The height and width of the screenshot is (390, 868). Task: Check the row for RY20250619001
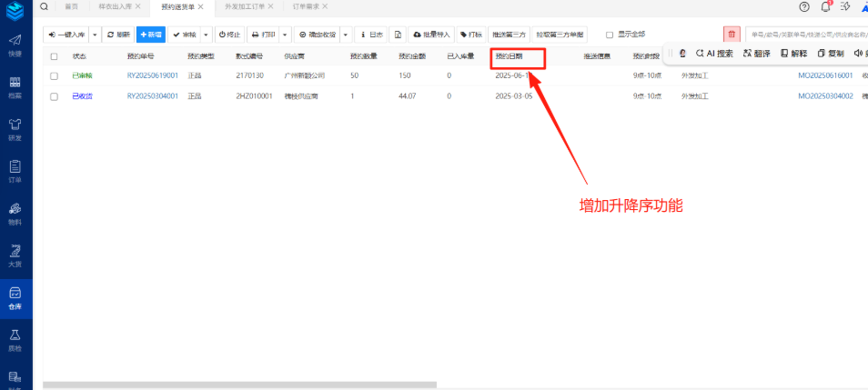(54, 75)
